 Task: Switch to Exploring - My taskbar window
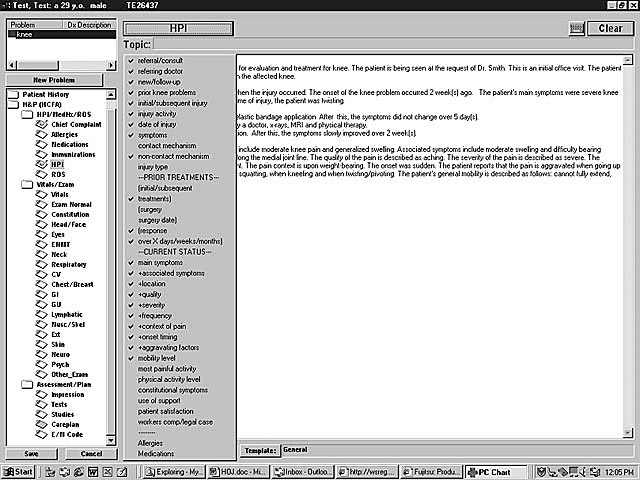pos(175,472)
